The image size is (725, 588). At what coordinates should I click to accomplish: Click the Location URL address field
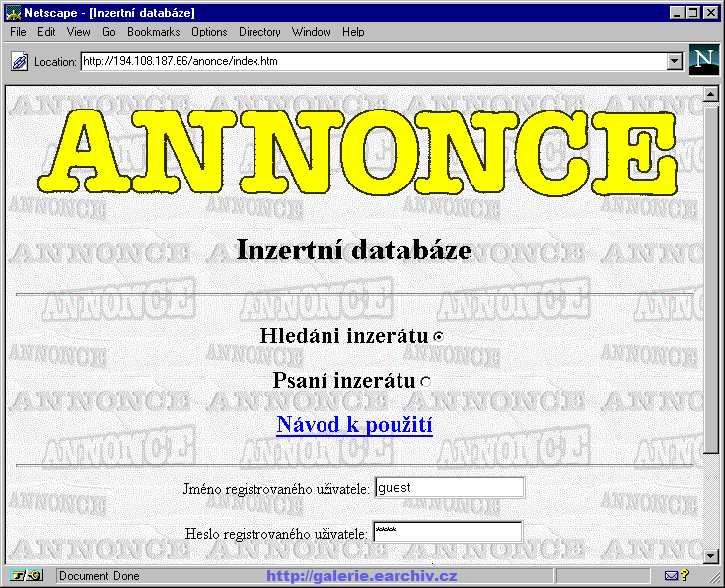coord(374,61)
